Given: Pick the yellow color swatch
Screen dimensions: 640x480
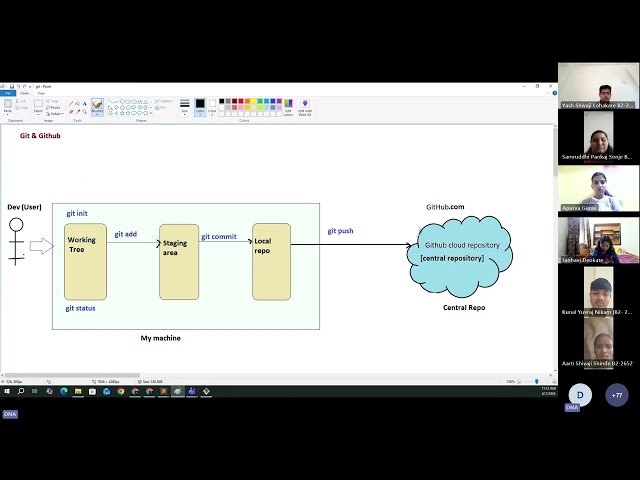Looking at the screenshot, I should (x=253, y=101).
